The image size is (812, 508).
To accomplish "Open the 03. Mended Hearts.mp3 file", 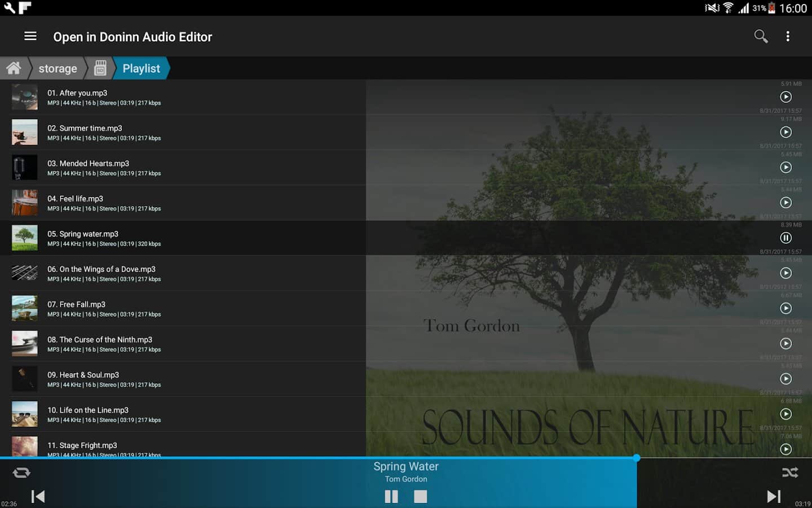I will point(88,164).
